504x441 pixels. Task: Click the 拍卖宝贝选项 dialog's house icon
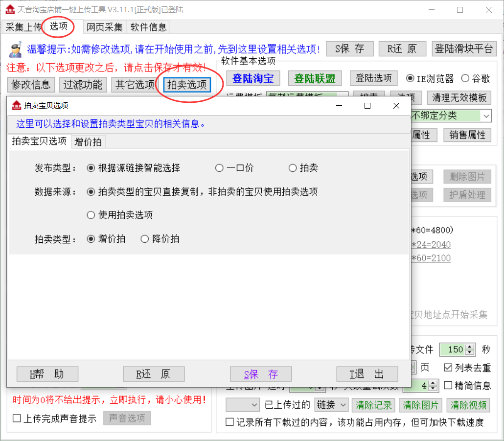click(x=17, y=106)
